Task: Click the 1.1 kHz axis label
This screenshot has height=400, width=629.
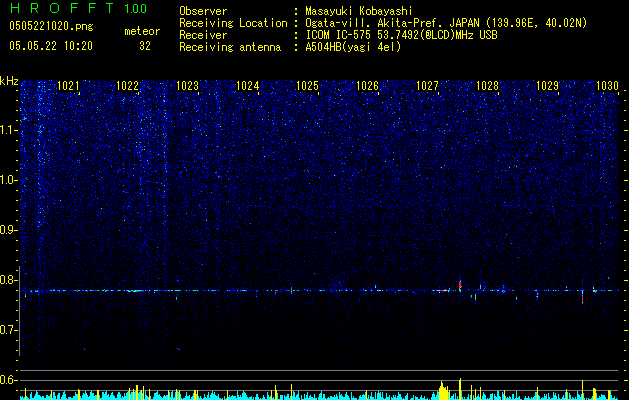Action: (9, 130)
